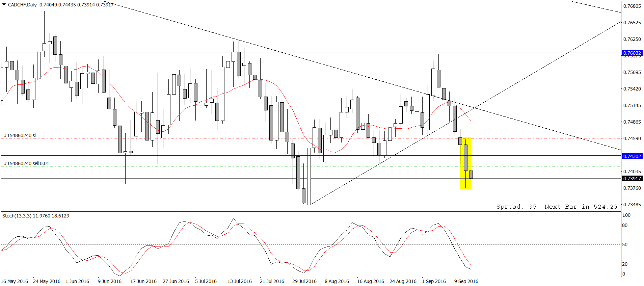
Task: Click the 0.74865 price axis value
Action: pos(632,122)
